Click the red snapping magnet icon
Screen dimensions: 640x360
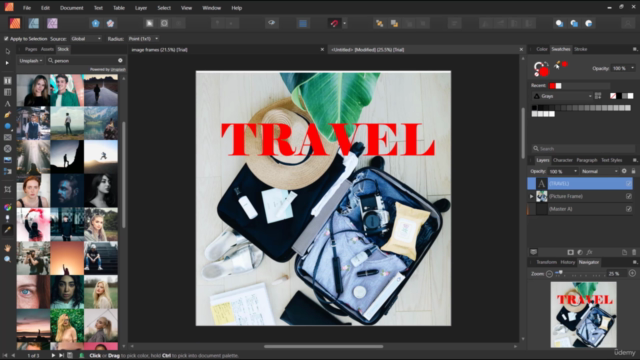pyautogui.click(x=334, y=23)
